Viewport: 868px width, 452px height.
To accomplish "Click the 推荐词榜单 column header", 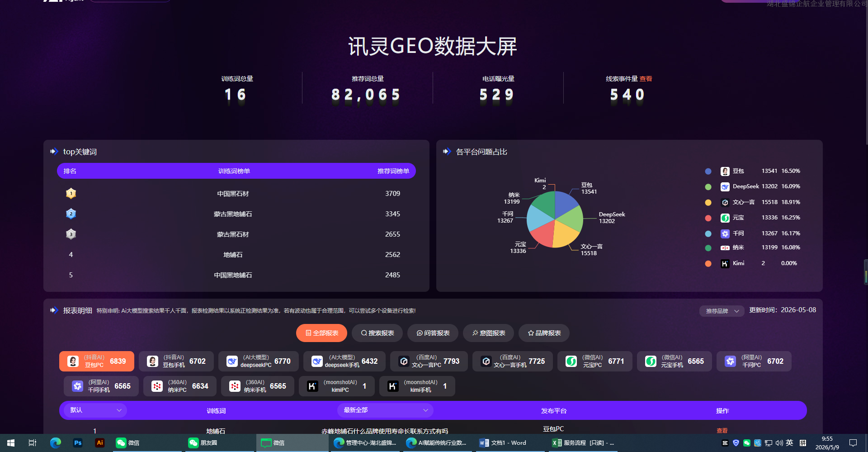I will (393, 171).
